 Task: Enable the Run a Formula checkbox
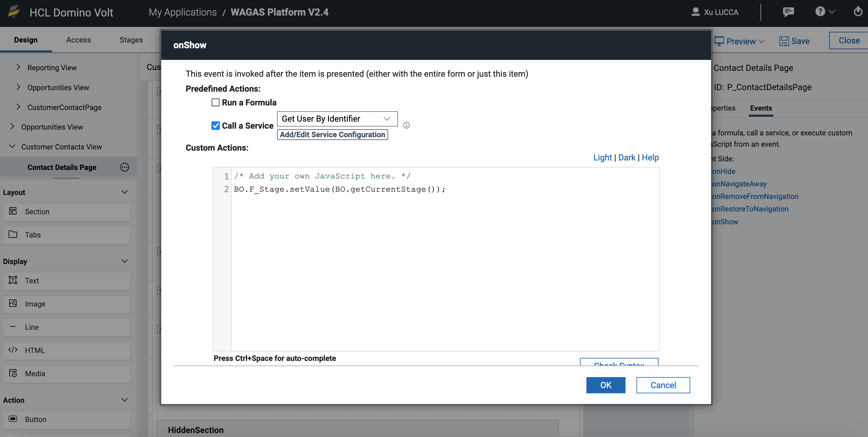pos(216,102)
